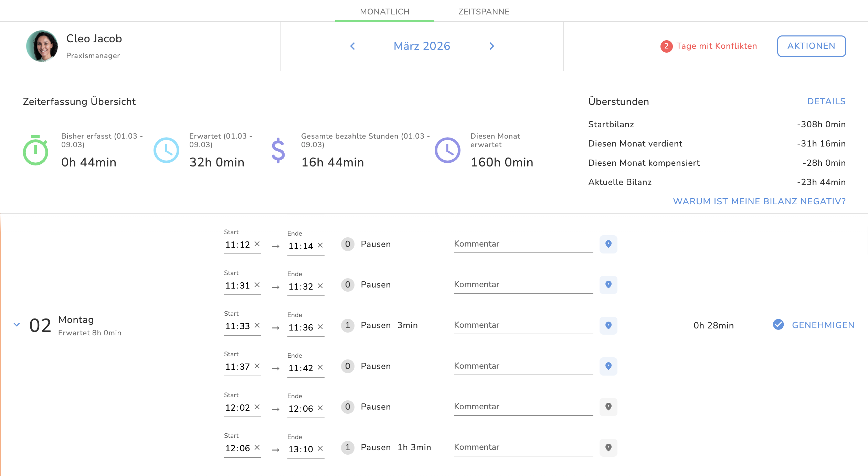Go to next month arrow

[x=491, y=46]
